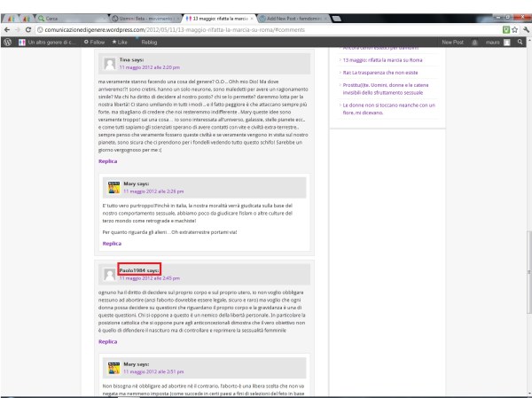Bookmark page with the star icon
The width and height of the screenshot is (532, 398).
[x=515, y=29]
